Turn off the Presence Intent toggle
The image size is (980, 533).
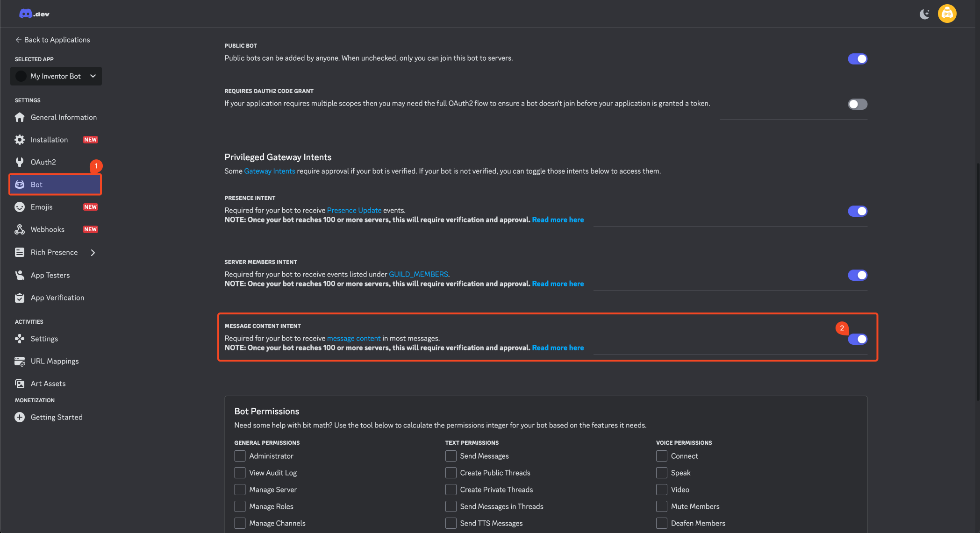(x=858, y=211)
